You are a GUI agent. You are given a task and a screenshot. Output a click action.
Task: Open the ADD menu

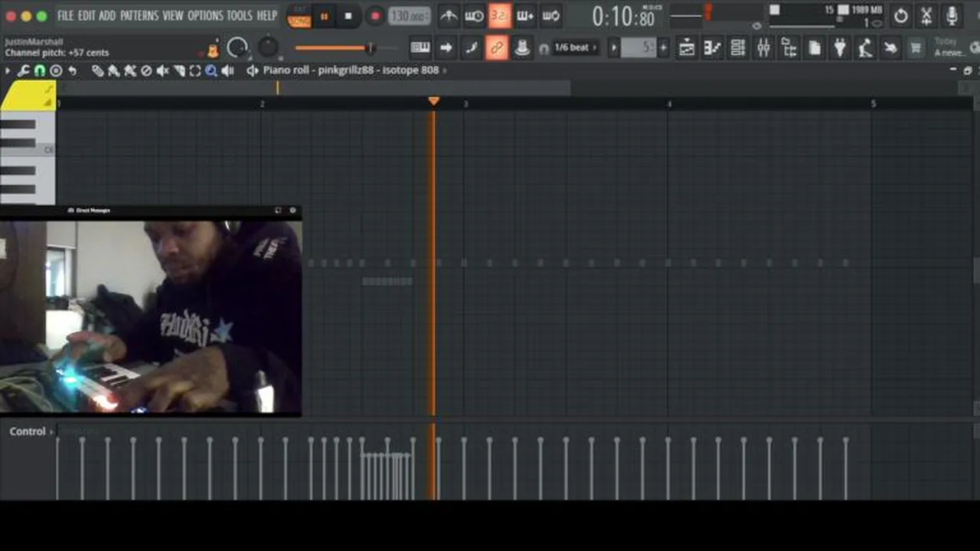pyautogui.click(x=108, y=15)
